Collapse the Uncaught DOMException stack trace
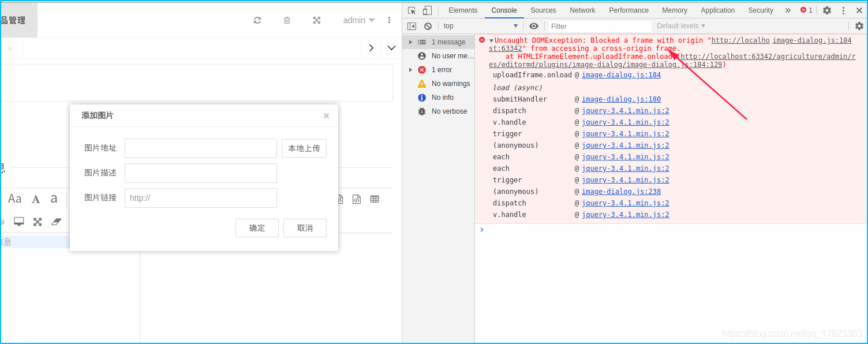 pyautogui.click(x=491, y=40)
